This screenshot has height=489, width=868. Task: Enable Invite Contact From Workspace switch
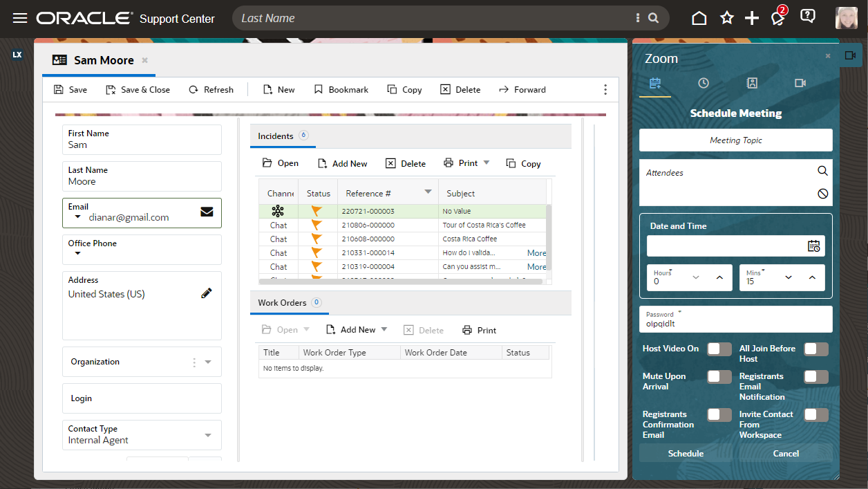[x=816, y=414]
